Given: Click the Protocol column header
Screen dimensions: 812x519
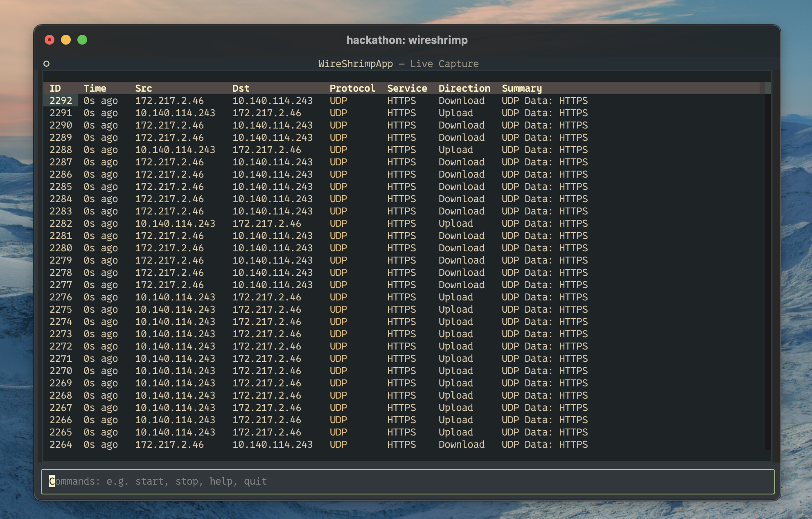Looking at the screenshot, I should 352,88.
